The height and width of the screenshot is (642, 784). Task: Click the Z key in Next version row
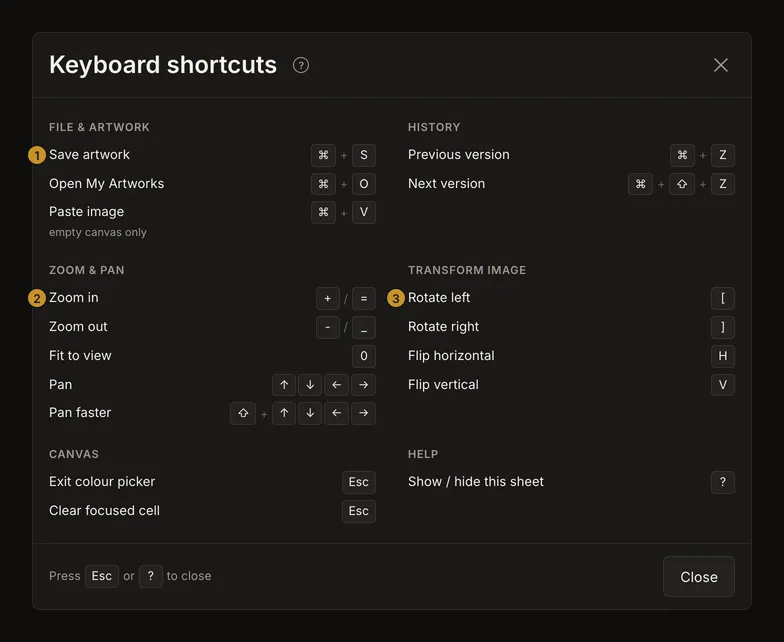pos(722,184)
